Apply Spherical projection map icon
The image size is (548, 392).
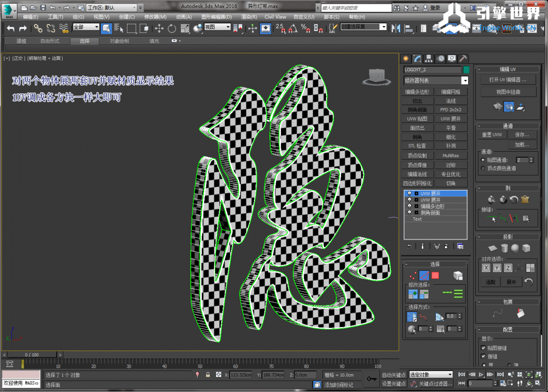(x=515, y=249)
